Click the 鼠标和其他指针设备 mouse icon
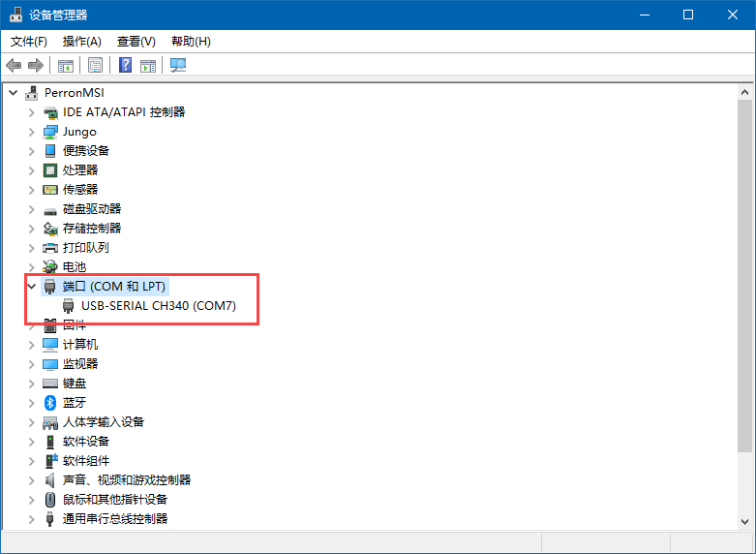This screenshot has height=554, width=756. 50,500
